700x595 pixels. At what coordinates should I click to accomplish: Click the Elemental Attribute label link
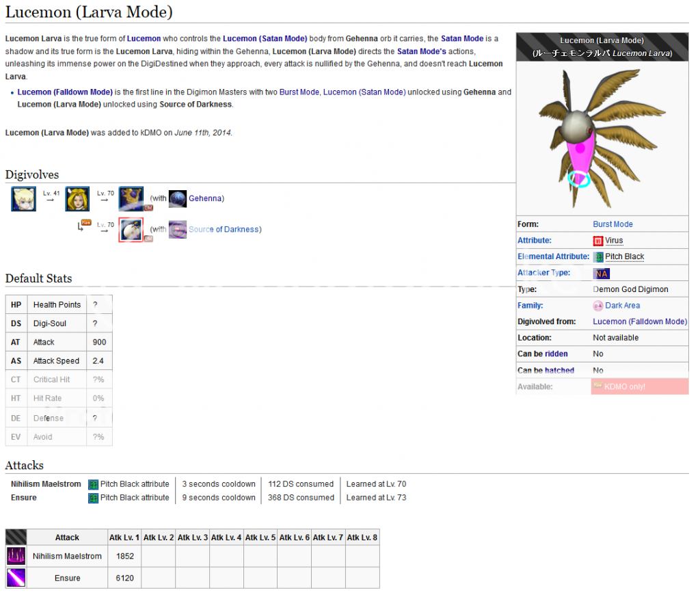click(553, 256)
